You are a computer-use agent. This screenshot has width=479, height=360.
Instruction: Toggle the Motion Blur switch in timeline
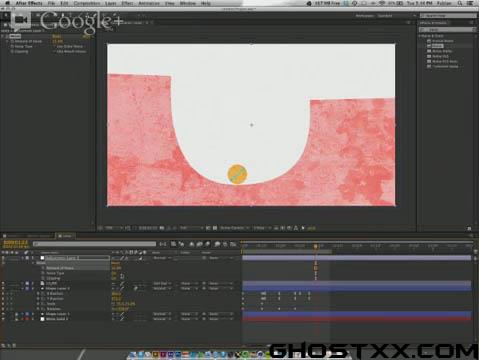(199, 244)
